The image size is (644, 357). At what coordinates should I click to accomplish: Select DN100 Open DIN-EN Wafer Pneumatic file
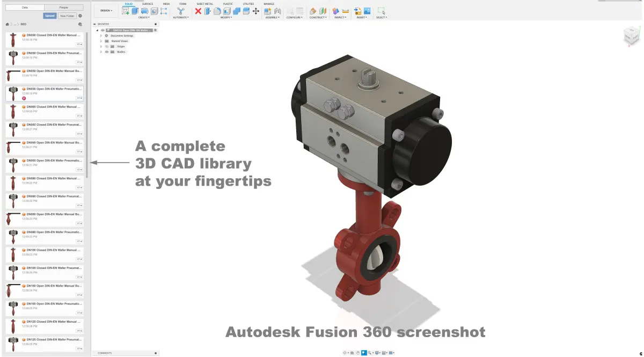coord(45,308)
